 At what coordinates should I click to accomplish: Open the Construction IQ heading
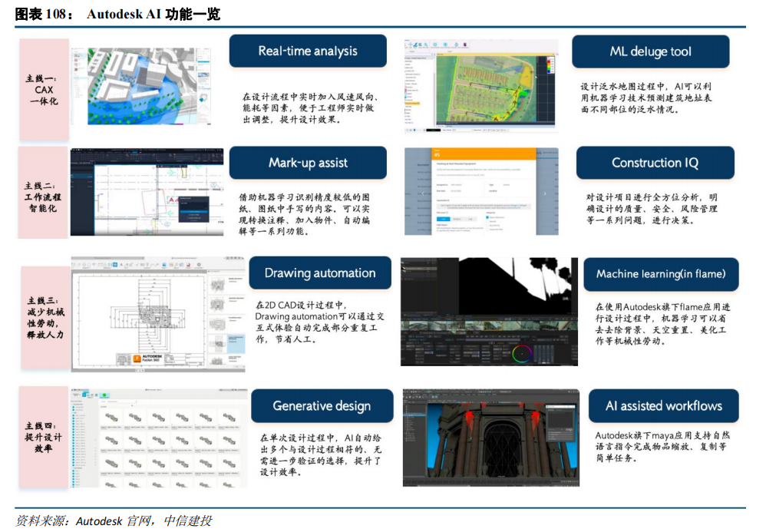[x=655, y=163]
